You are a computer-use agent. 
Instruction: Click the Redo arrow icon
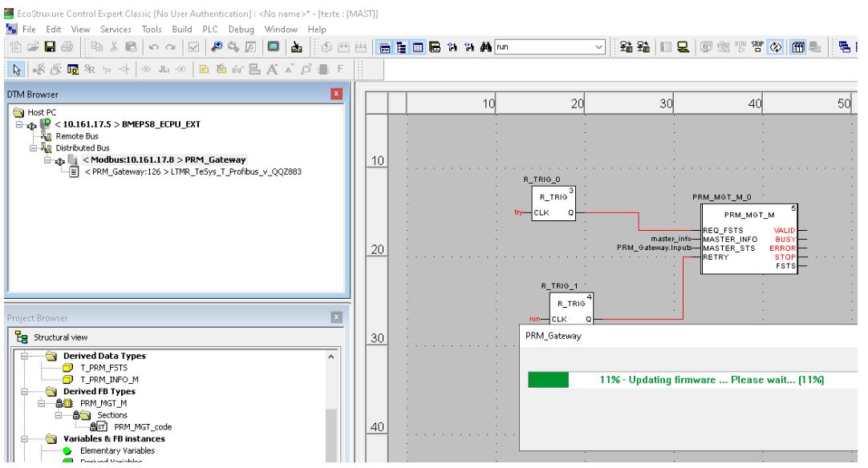pos(171,47)
